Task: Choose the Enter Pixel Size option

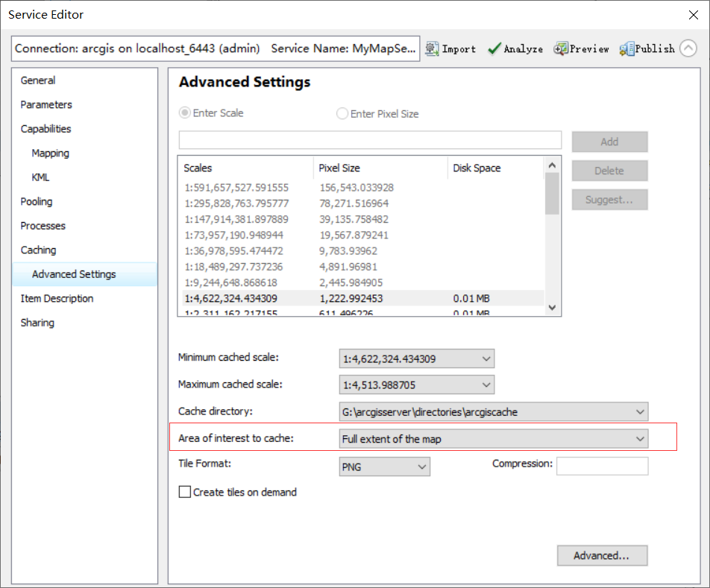Action: point(342,113)
